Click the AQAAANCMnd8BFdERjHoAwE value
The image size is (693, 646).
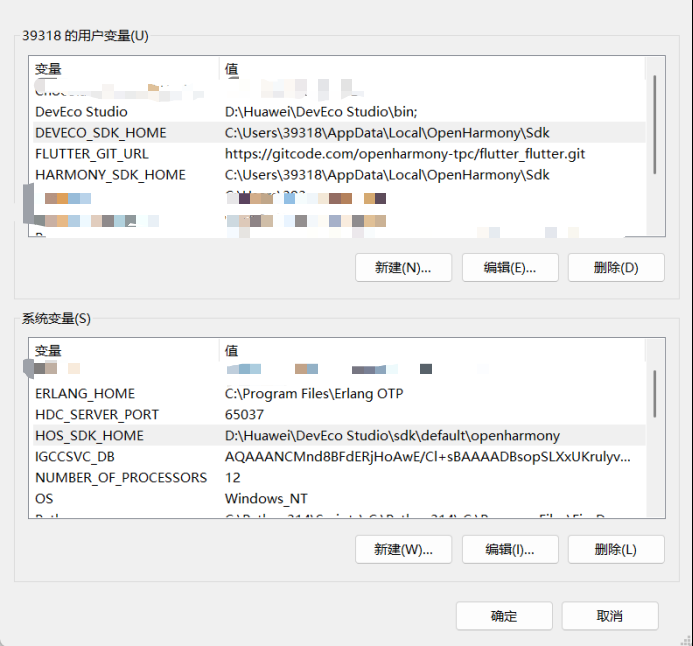point(427,456)
